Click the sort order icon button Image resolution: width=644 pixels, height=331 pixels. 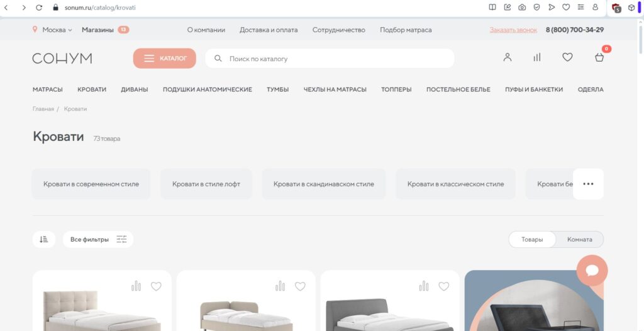[x=44, y=239]
